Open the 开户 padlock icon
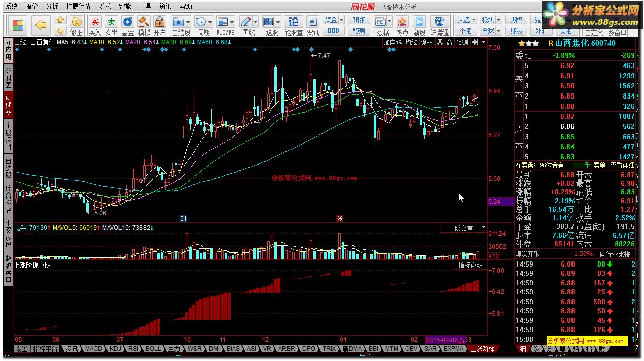644x361 pixels. click(160, 25)
